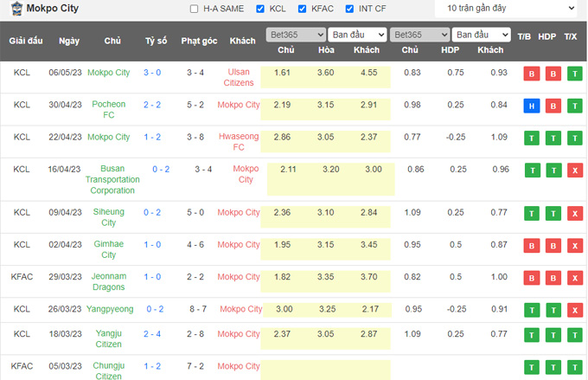Click the red B T/B badge in Gimhae City row
This screenshot has width=588, height=380.
530,245
